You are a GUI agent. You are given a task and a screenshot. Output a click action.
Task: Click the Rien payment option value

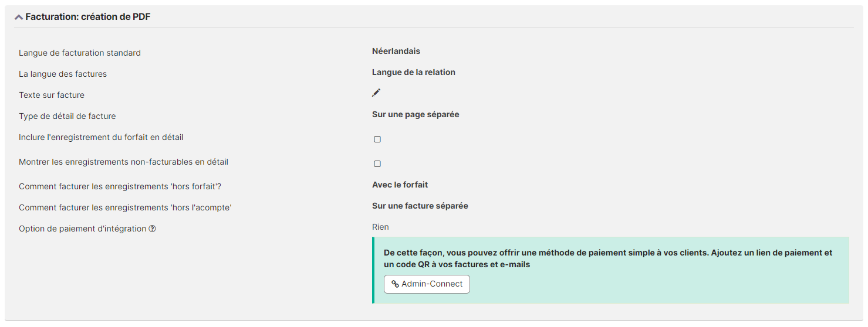[x=380, y=227]
